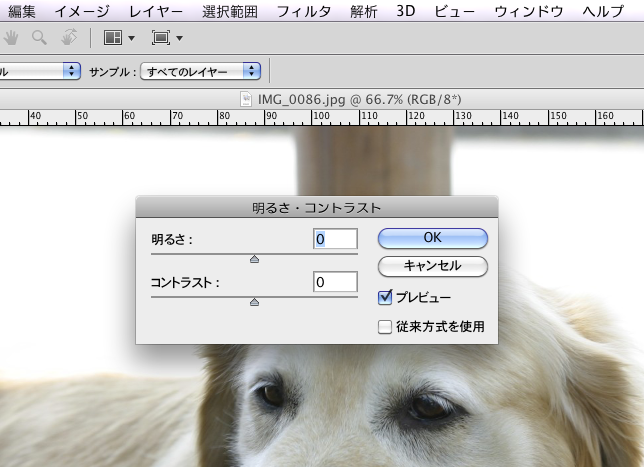Select the Rotate View tool icon
This screenshot has width=644, height=467.
(x=69, y=39)
